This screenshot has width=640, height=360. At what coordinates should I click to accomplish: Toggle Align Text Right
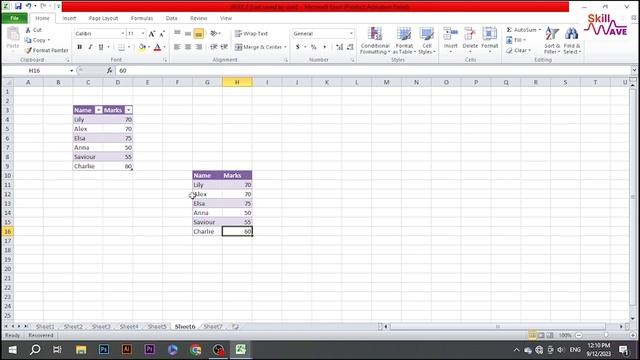pyautogui.click(x=198, y=47)
